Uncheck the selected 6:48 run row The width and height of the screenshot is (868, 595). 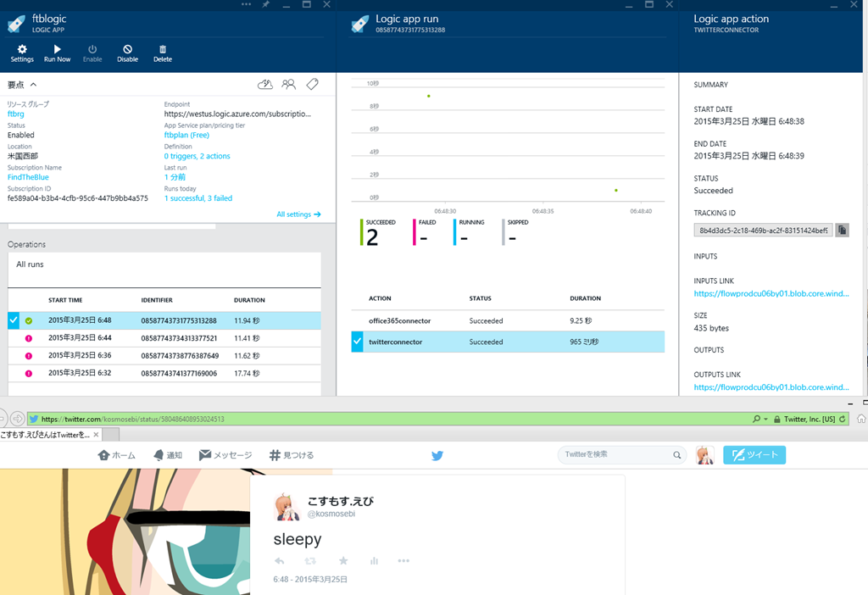click(x=14, y=320)
